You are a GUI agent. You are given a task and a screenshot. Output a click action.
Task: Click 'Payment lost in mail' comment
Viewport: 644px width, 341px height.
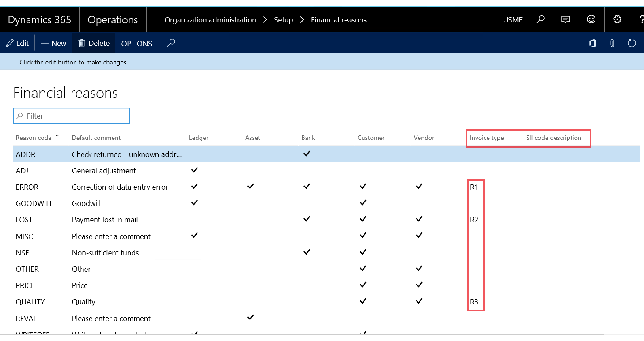pyautogui.click(x=105, y=220)
